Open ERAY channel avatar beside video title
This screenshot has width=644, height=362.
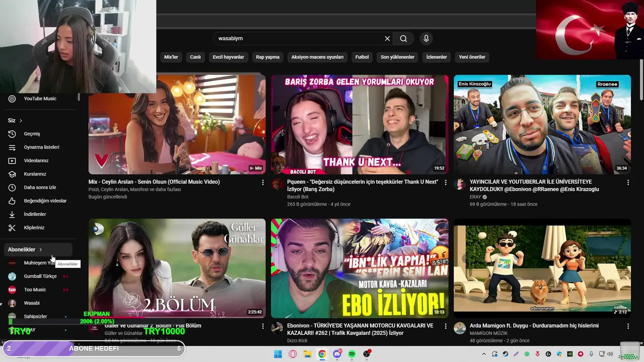click(460, 184)
